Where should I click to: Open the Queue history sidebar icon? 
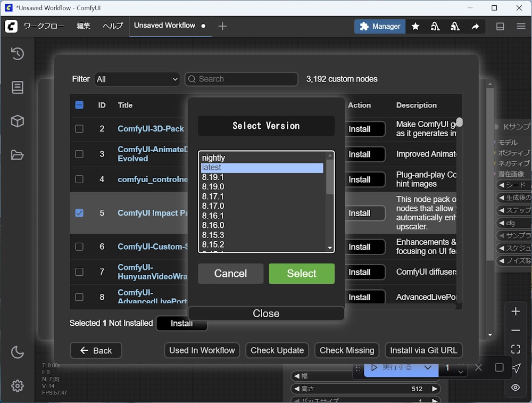click(x=18, y=54)
